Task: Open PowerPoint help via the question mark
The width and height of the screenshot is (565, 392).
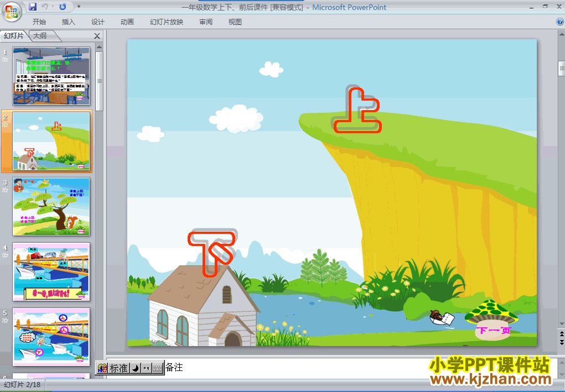Action: [560, 22]
